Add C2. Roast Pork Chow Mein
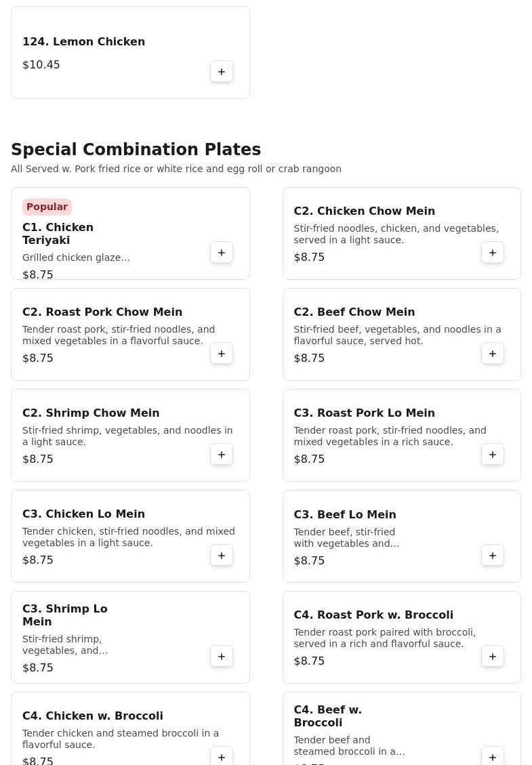Image resolution: width=532 pixels, height=765 pixels. pyautogui.click(x=222, y=354)
